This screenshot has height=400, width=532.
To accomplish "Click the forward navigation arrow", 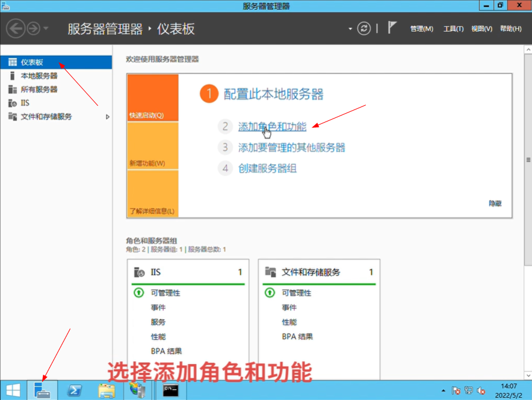I will pos(33,28).
